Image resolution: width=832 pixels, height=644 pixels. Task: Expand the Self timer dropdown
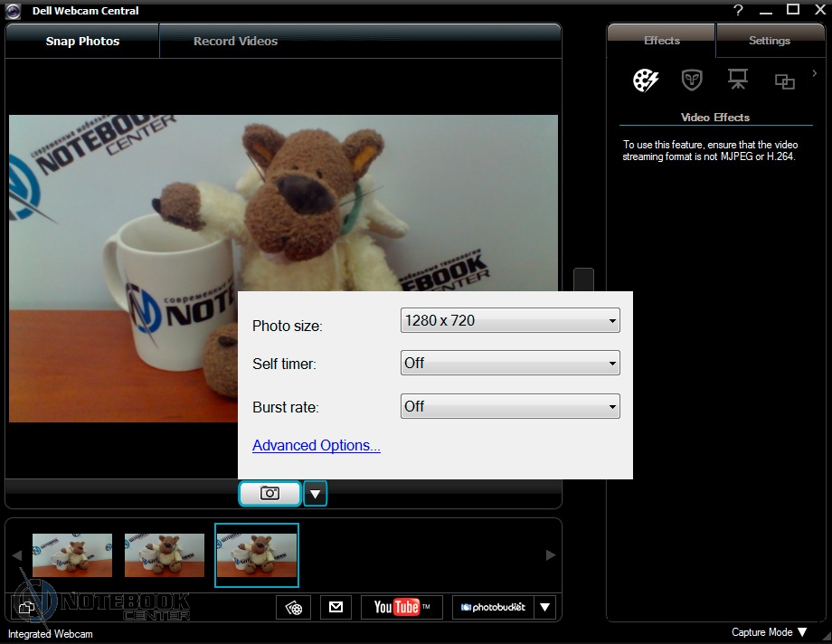[510, 364]
